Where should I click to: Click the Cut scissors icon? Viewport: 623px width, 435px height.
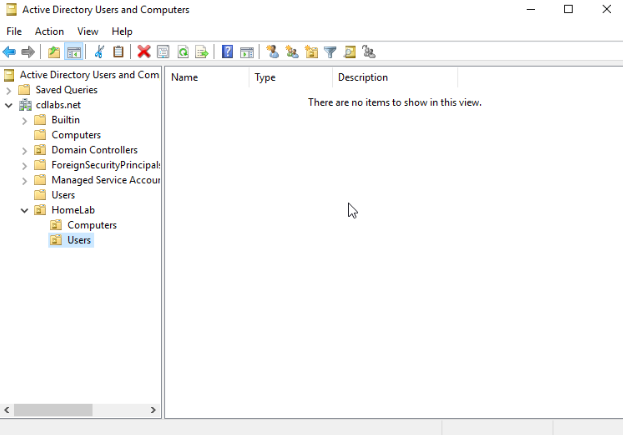99,52
